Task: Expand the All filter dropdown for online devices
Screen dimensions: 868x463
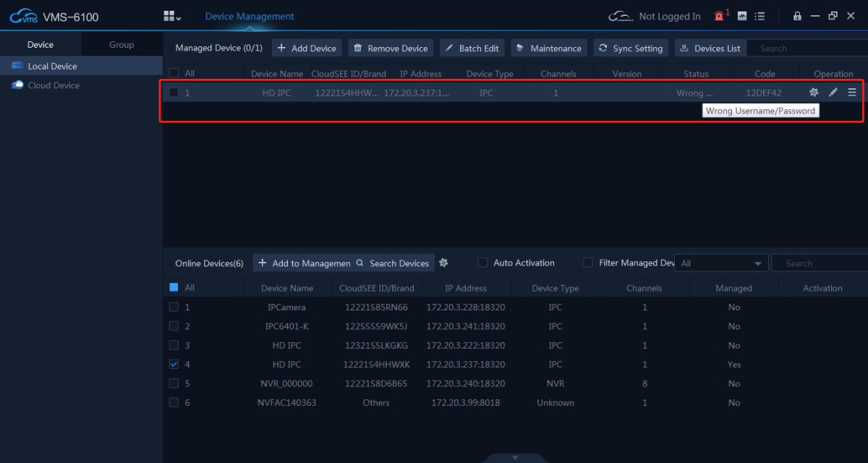Action: (721, 263)
